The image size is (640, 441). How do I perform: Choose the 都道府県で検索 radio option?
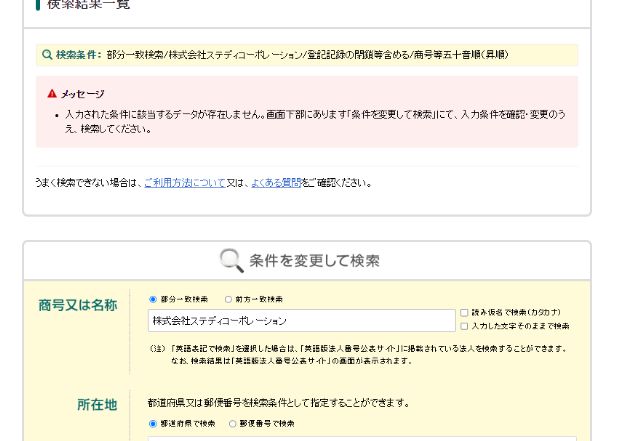click(x=153, y=423)
